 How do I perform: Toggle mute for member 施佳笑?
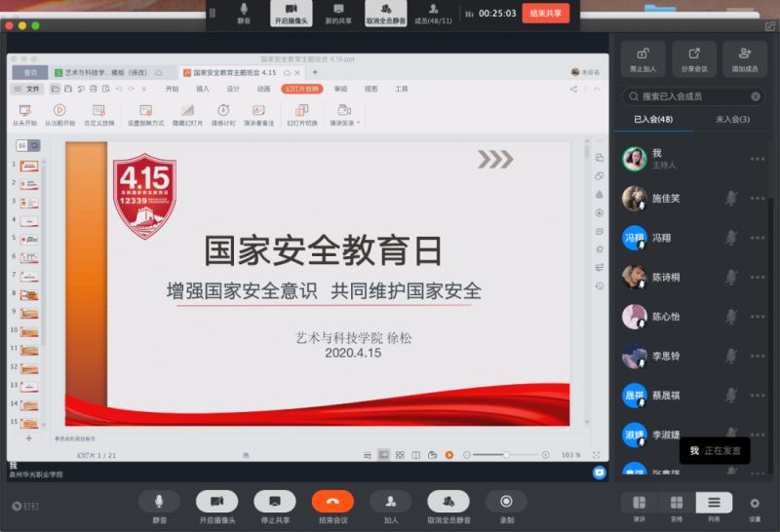click(x=730, y=199)
